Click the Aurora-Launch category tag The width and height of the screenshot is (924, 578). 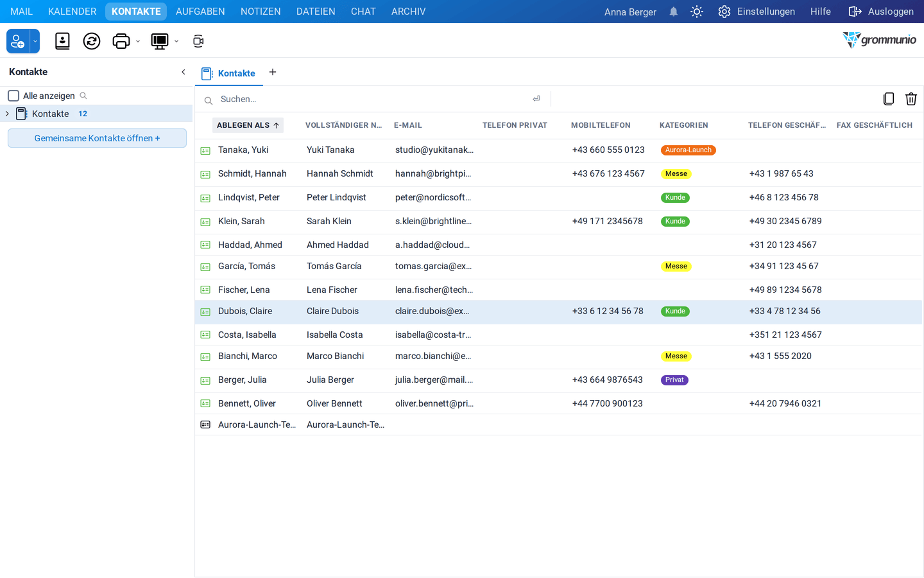point(689,150)
